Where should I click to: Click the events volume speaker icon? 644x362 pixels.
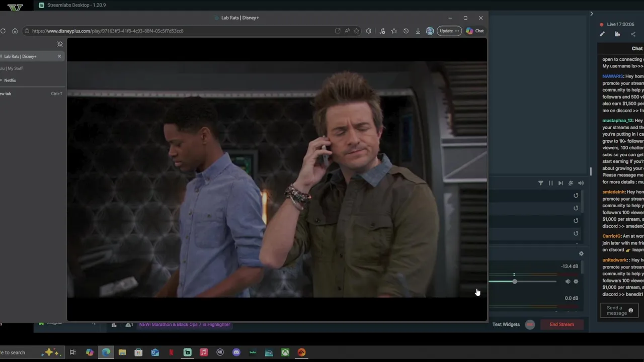(x=581, y=183)
